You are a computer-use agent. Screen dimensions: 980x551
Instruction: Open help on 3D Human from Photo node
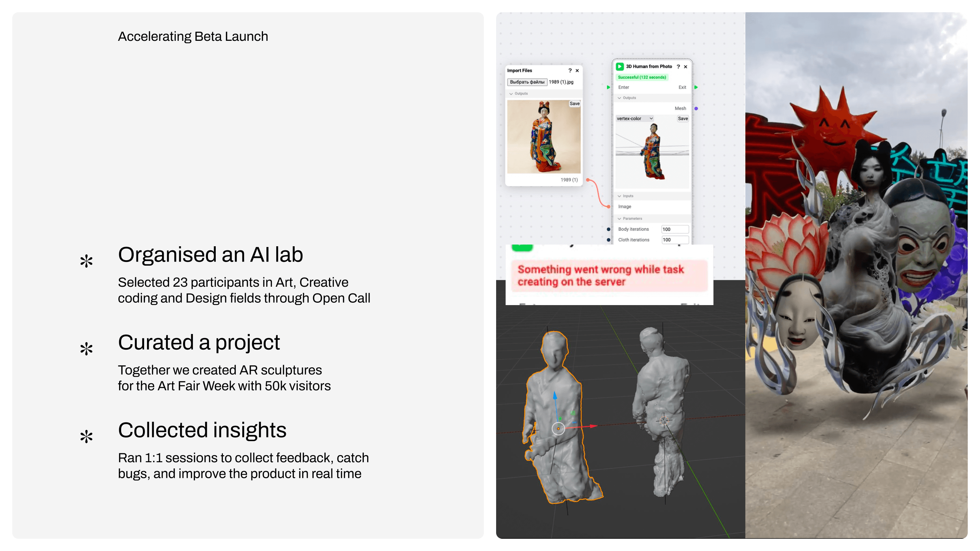[x=678, y=67]
